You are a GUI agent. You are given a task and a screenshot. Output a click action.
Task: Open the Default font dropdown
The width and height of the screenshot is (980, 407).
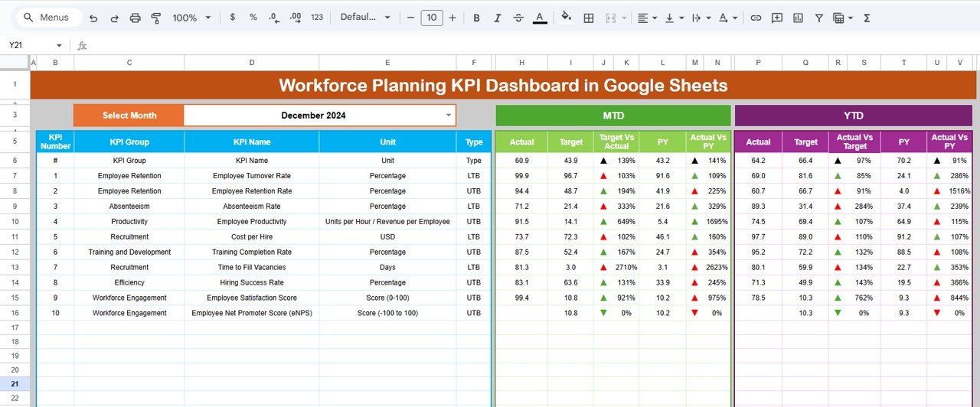(x=365, y=18)
